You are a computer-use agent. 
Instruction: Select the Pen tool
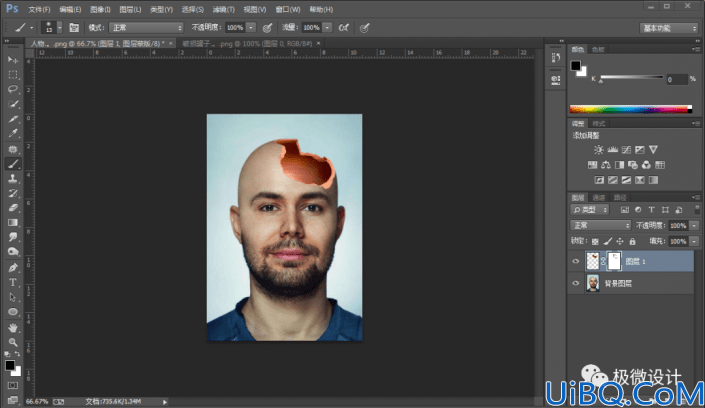pos(13,268)
